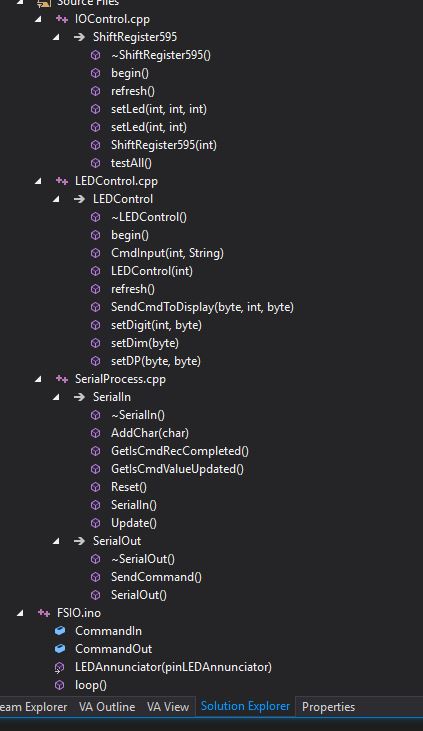Select the loop() function entry
This screenshot has width=423, height=731.
coord(90,685)
